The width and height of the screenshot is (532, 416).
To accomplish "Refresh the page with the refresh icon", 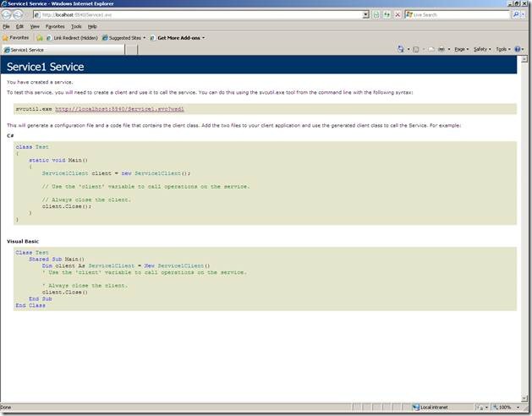I will pos(387,14).
